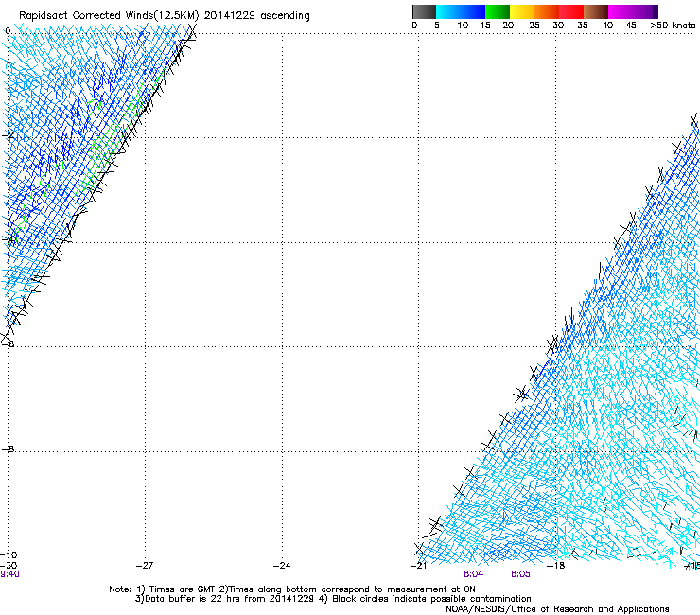Click the '>50 knots' legend label
700x615 pixels.
point(673,26)
